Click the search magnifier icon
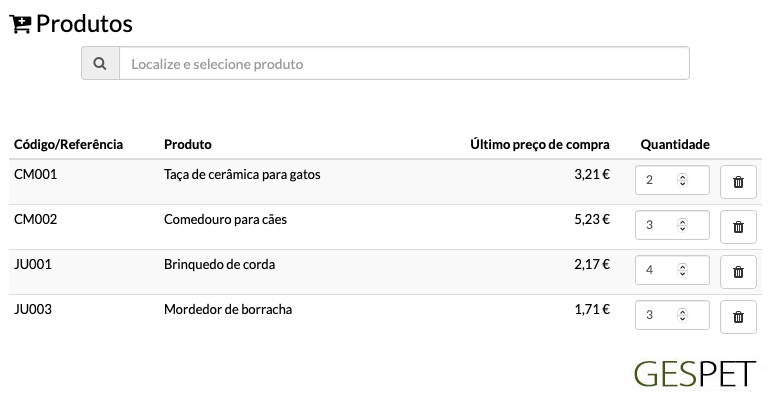This screenshot has width=771, height=406. [x=100, y=63]
